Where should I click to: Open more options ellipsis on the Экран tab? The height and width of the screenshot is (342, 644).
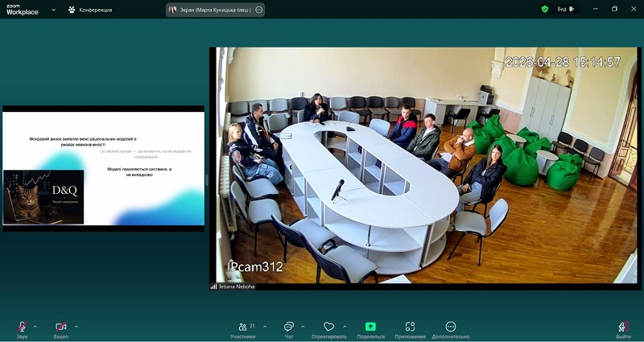(x=258, y=10)
